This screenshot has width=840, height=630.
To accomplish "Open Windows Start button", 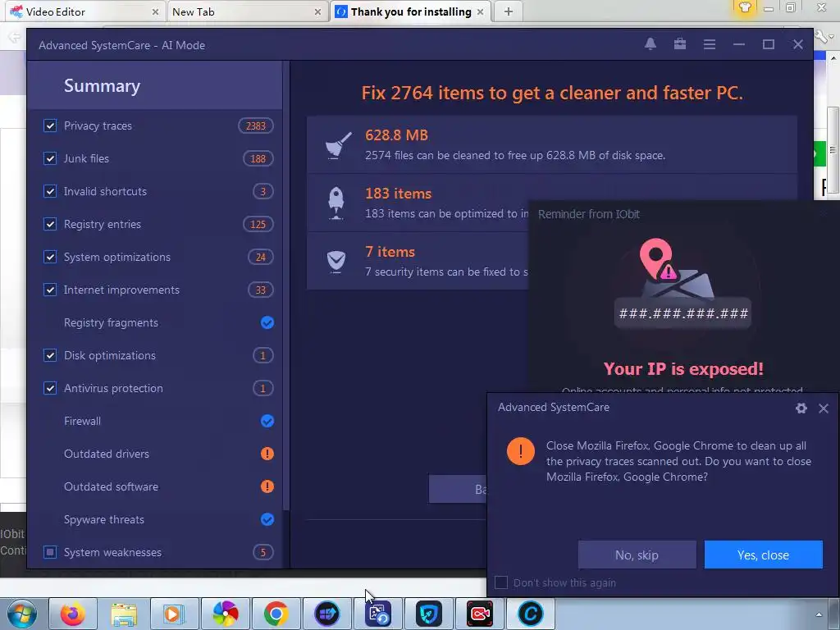I will [x=21, y=614].
